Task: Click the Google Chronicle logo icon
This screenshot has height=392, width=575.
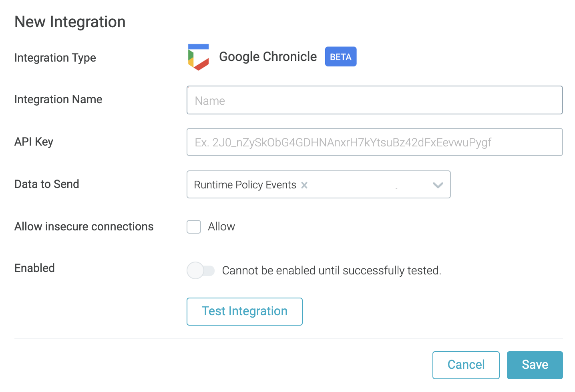Action: coord(199,57)
